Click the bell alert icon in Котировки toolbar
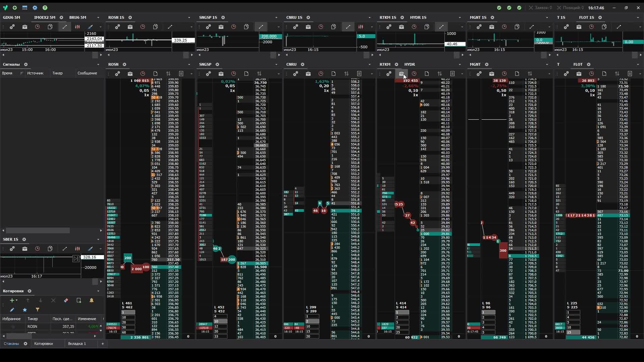644x362 pixels. tap(92, 300)
